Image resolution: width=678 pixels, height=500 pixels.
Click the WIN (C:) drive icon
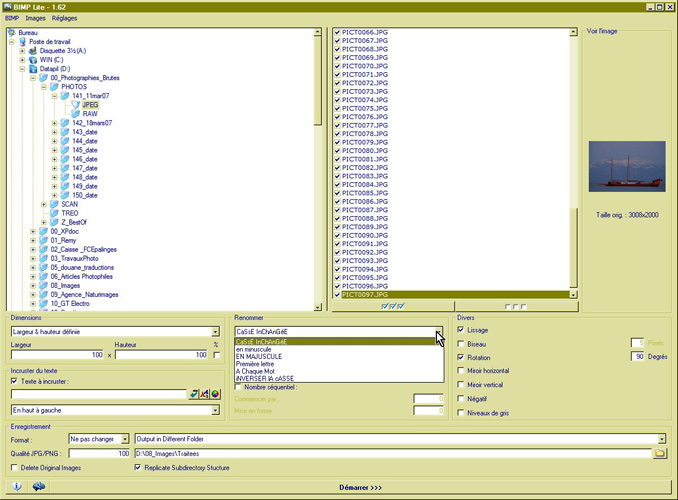(33, 59)
